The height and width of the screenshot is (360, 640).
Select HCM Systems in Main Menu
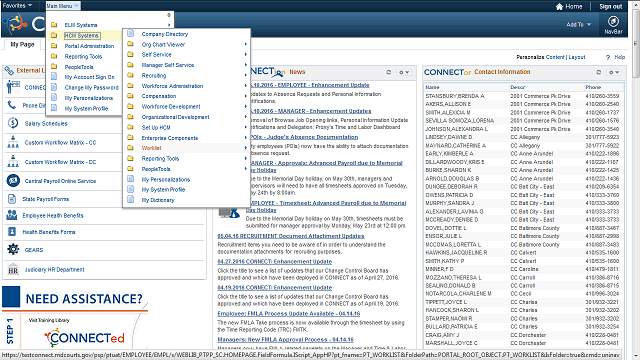point(82,36)
